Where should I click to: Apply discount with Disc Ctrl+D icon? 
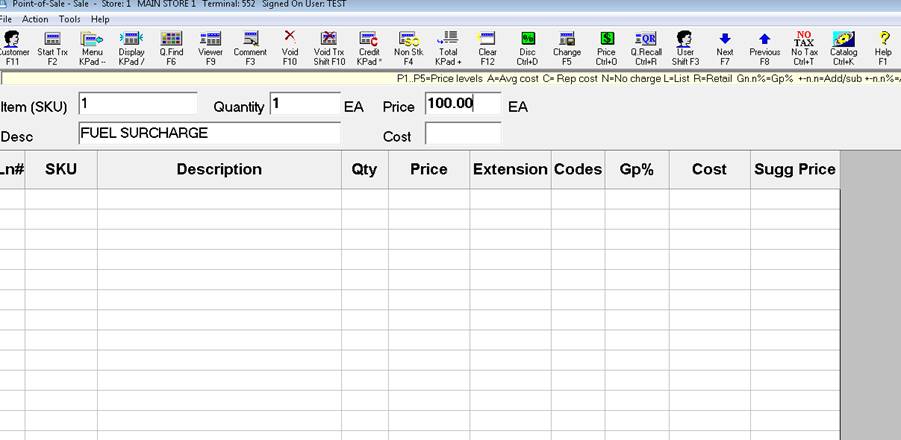coord(527,47)
